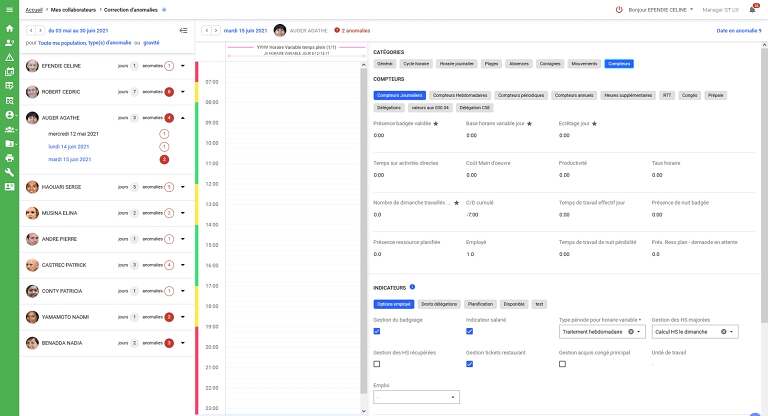Image resolution: width=768 pixels, height=416 pixels.
Task: Go to next period arrow in left panel
Action: pos(40,30)
